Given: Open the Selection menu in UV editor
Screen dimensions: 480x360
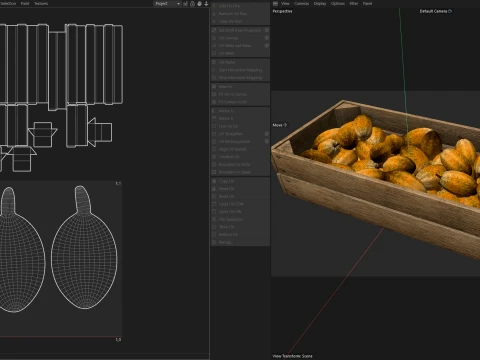Looking at the screenshot, I should click(x=7, y=3).
